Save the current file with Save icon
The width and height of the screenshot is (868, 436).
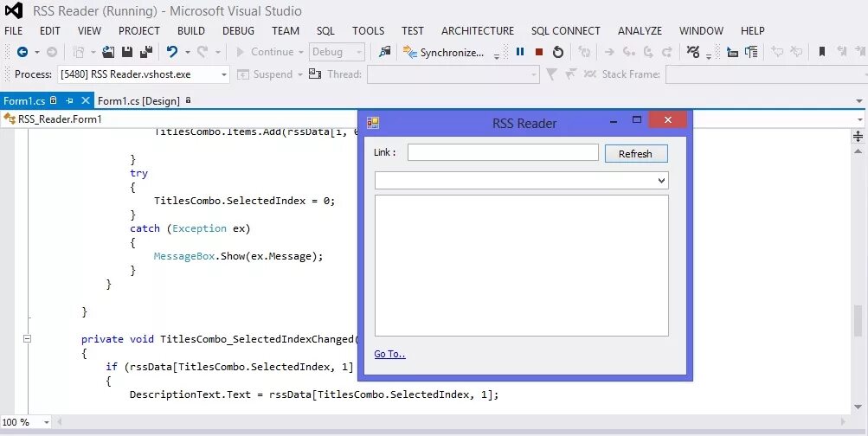tap(127, 52)
